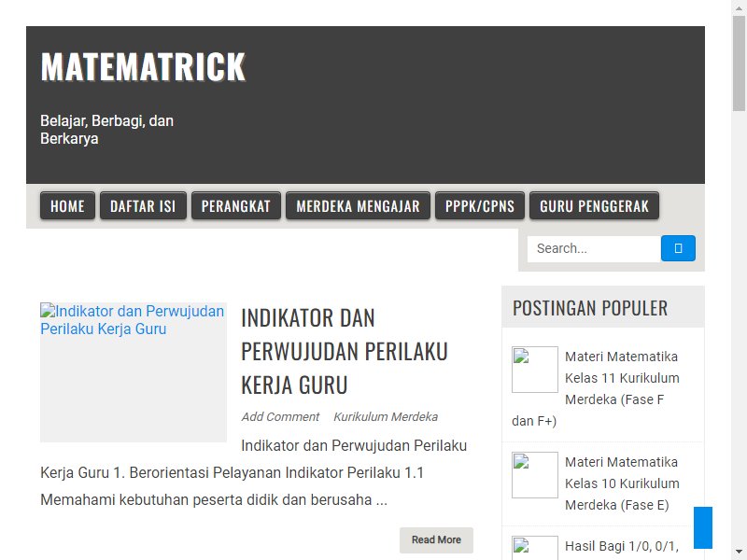Click the scrollbar up arrow
Screen dimensions: 747x560
point(739,7)
